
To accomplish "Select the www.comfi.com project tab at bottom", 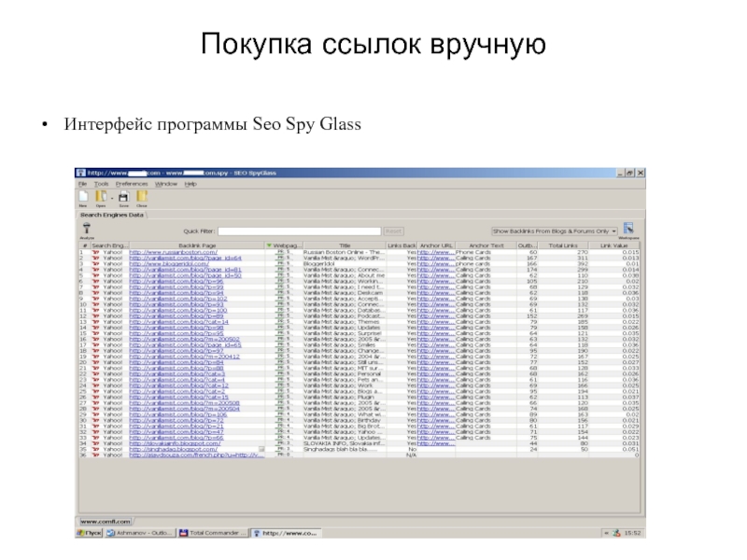I will pyautogui.click(x=106, y=522).
